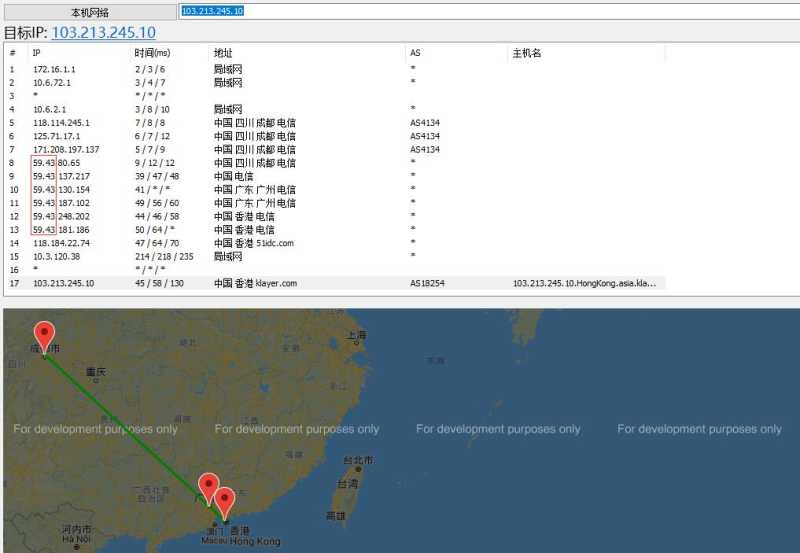Image resolution: width=800 pixels, height=553 pixels.
Task: Click time value 39 / 47 / 48
Action: [157, 176]
